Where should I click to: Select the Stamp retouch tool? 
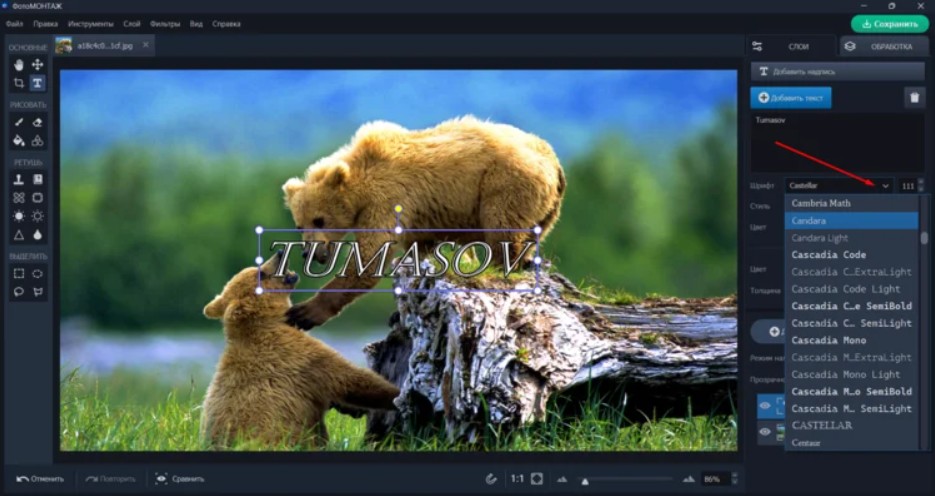[18, 179]
